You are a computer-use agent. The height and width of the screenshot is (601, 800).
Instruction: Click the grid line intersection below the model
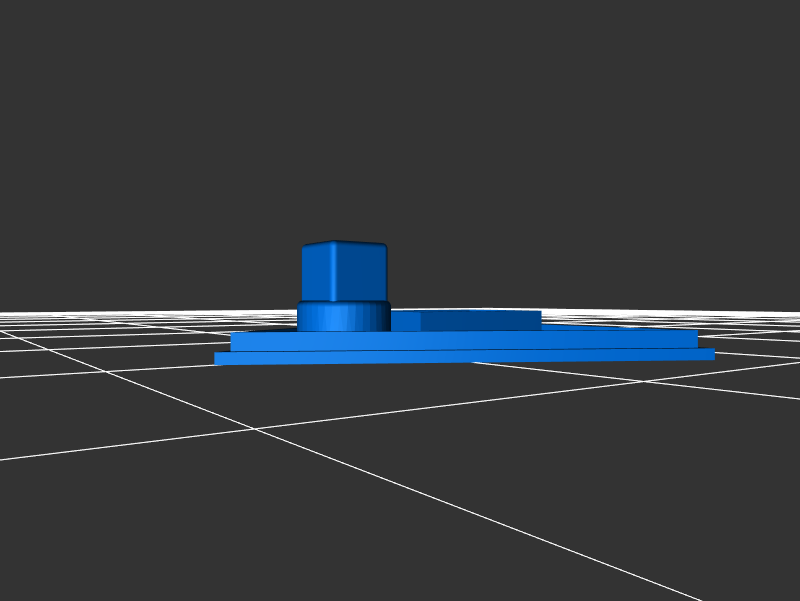[254, 429]
